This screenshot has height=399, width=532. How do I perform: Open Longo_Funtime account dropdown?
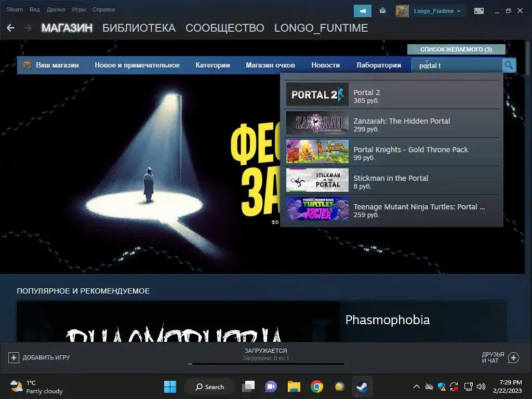pyautogui.click(x=437, y=11)
